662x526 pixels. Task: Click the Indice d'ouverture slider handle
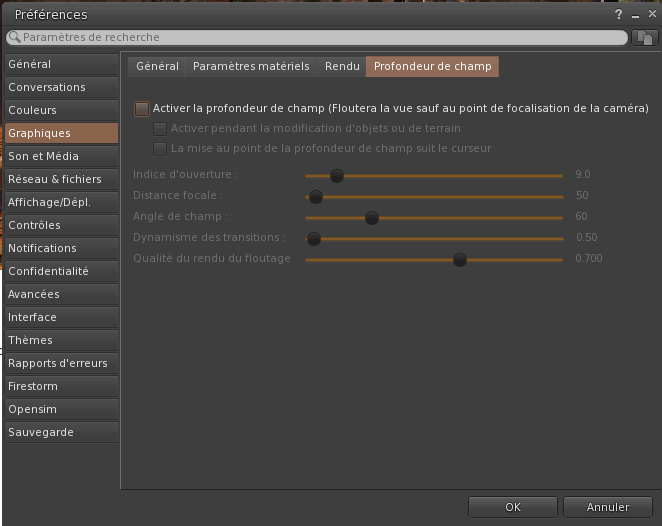tap(337, 175)
